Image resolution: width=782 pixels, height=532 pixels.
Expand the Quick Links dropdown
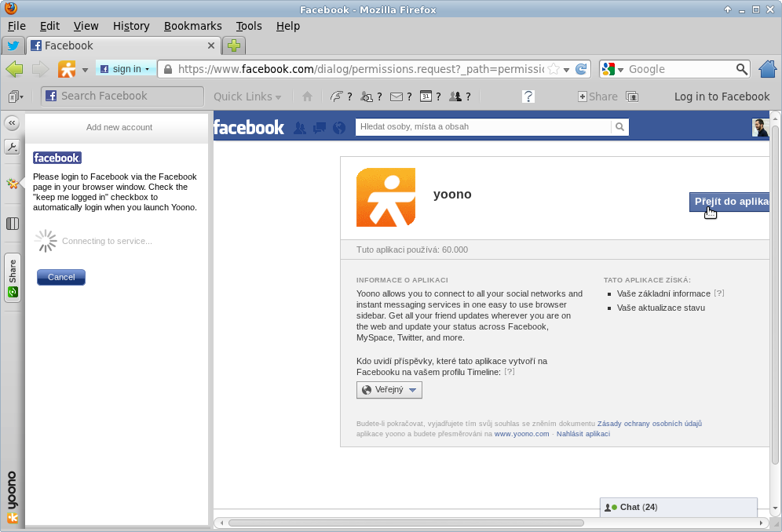[247, 97]
